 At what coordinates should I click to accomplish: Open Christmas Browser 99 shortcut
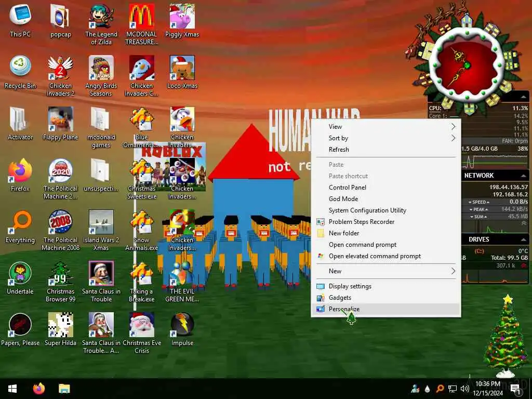[60, 281]
